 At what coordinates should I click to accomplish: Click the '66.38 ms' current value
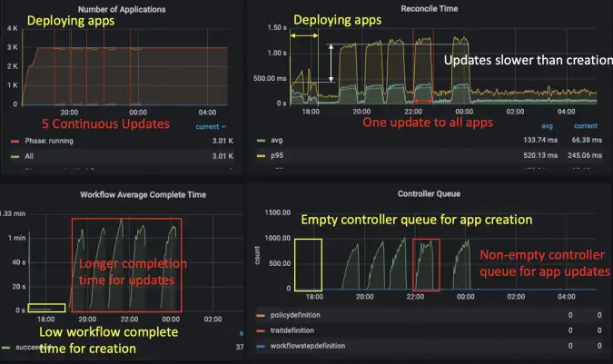tap(587, 140)
